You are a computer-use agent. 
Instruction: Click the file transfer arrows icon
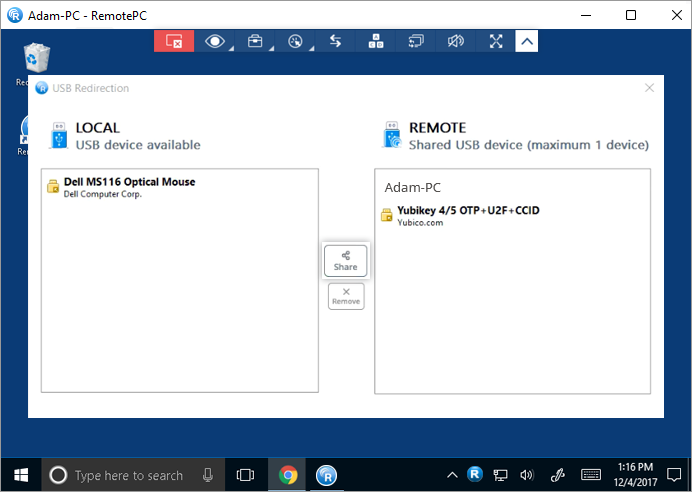[336, 41]
